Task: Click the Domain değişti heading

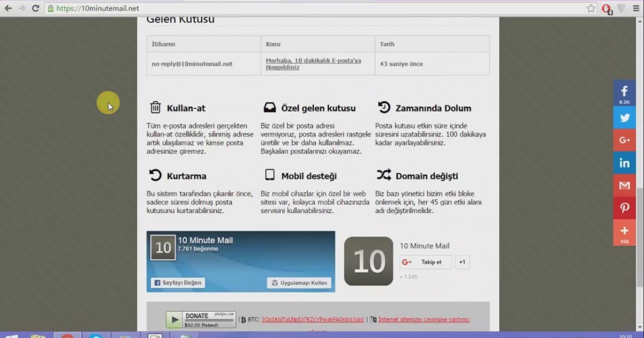Action: (x=427, y=176)
